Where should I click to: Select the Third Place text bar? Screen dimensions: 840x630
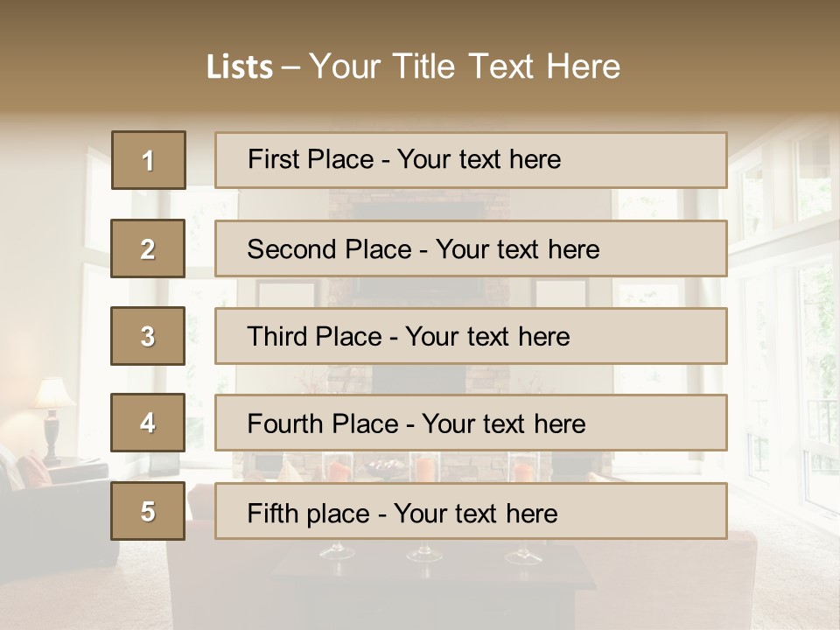coord(471,336)
